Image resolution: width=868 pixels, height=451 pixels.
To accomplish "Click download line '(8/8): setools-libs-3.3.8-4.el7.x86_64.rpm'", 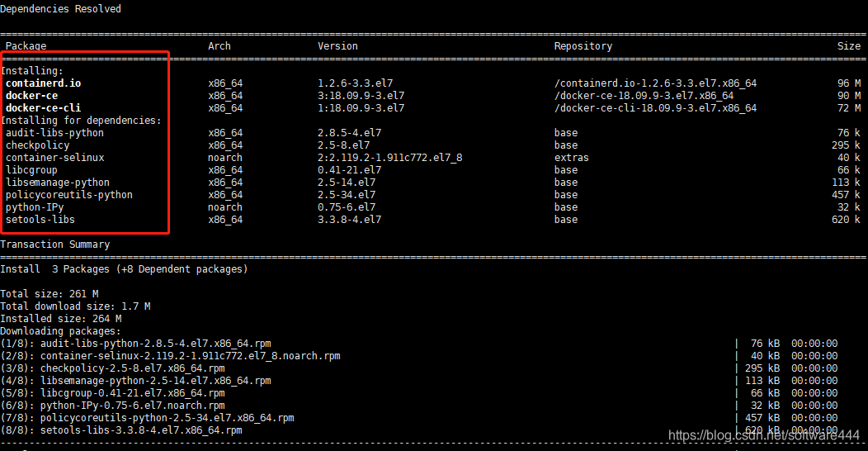I will [121, 430].
